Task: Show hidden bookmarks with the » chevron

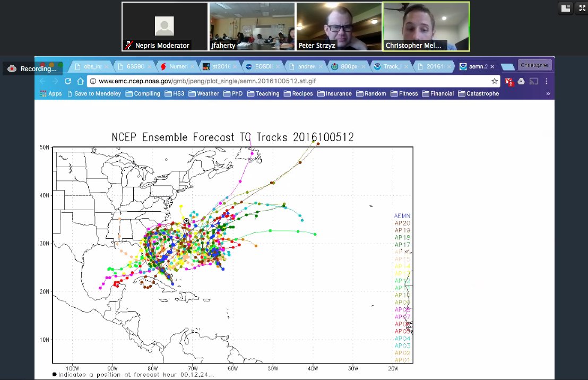Action: click(x=548, y=93)
